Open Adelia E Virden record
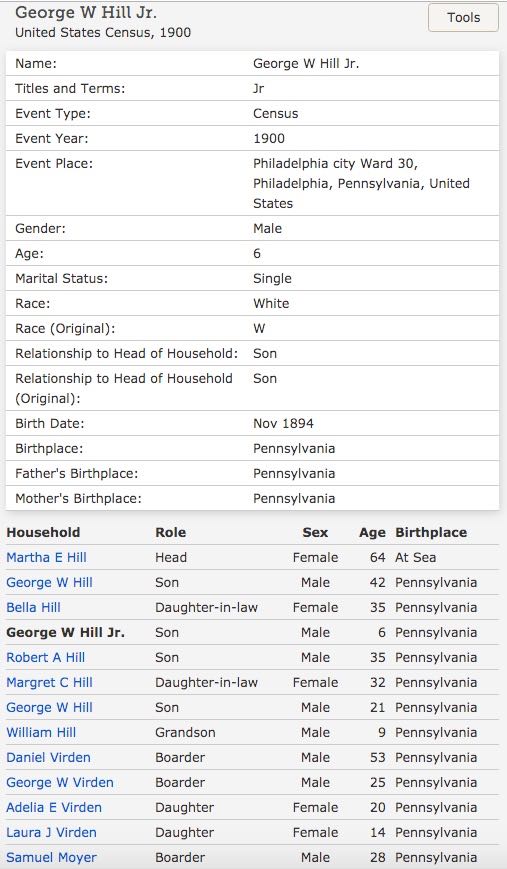The image size is (507, 869). point(54,807)
